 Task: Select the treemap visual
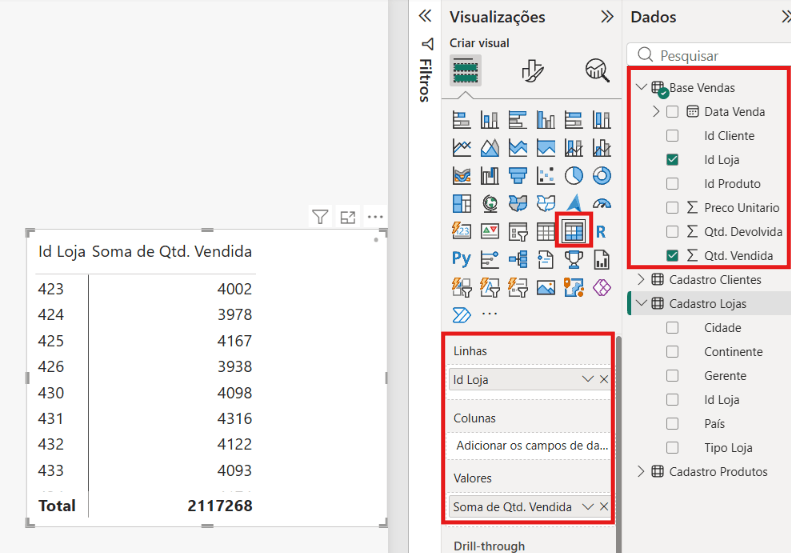click(462, 204)
